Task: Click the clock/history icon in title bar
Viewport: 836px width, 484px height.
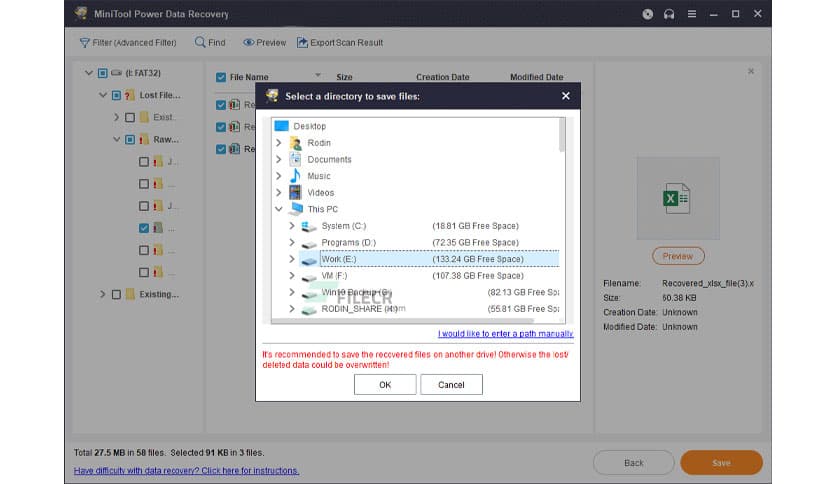Action: coord(647,14)
